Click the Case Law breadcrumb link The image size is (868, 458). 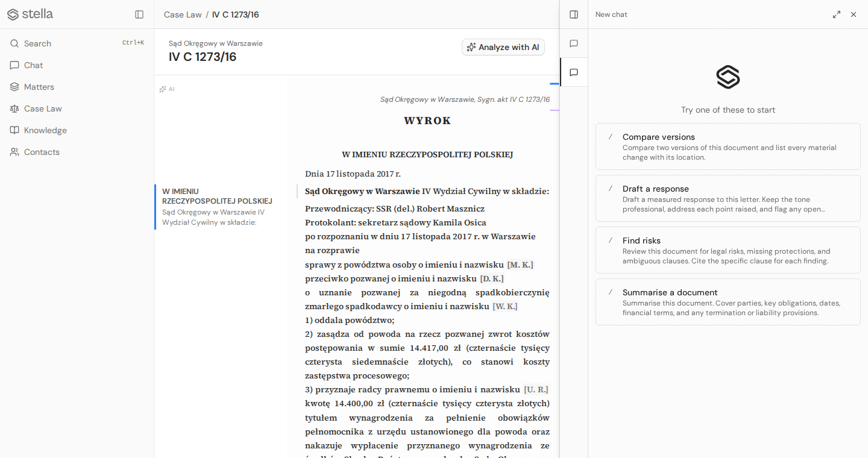[183, 14]
